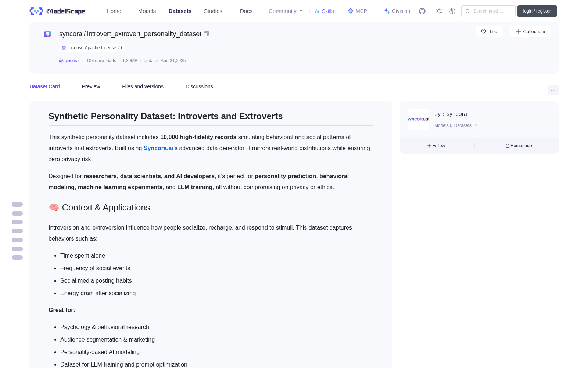Open the @syncora profile link
This screenshot has height=368, width=588.
pyautogui.click(x=69, y=61)
